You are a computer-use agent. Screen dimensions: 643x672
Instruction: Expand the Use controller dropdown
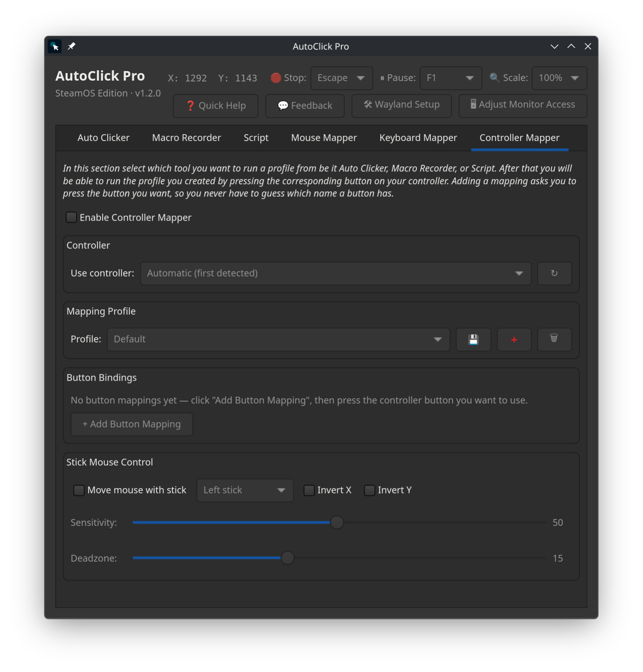coord(336,273)
